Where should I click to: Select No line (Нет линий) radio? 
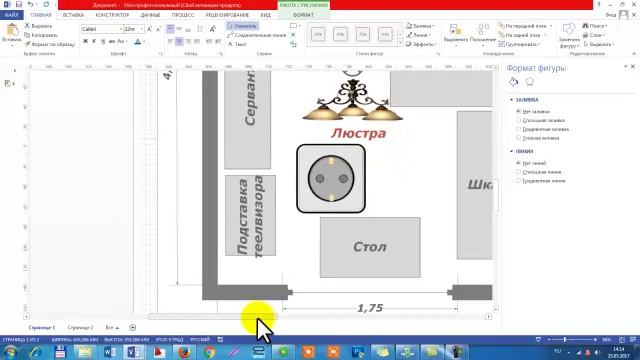point(518,163)
